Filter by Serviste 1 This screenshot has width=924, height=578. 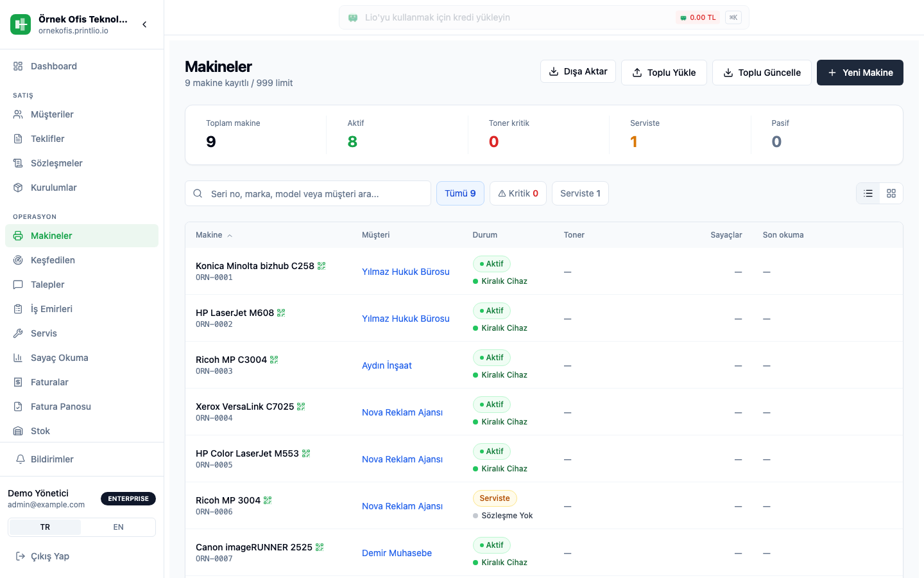pyautogui.click(x=580, y=193)
